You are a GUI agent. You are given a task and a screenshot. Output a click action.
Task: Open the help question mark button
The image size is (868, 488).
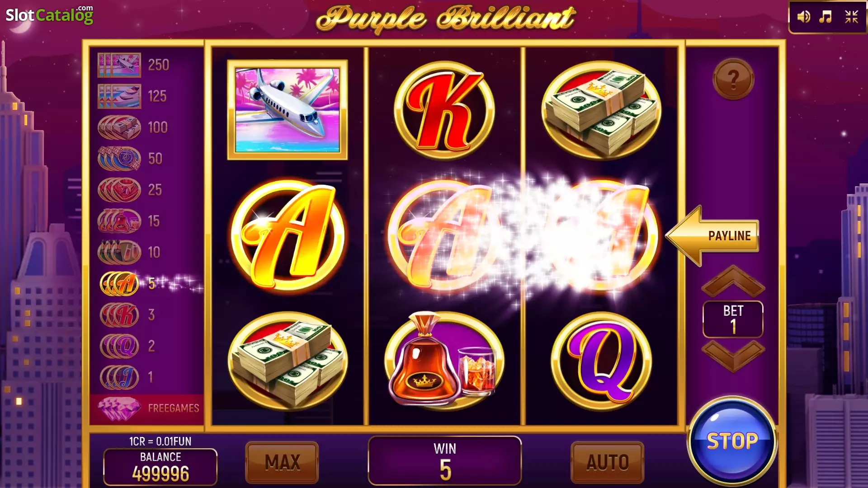point(733,80)
